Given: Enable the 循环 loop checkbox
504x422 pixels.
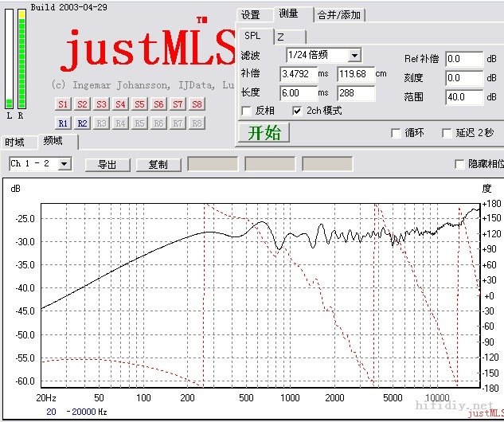Looking at the screenshot, I should tap(396, 133).
